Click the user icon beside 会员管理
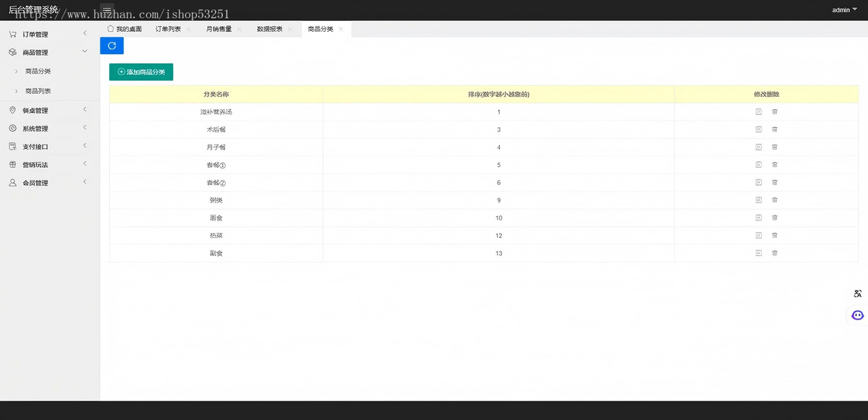The image size is (868, 420). tap(13, 183)
